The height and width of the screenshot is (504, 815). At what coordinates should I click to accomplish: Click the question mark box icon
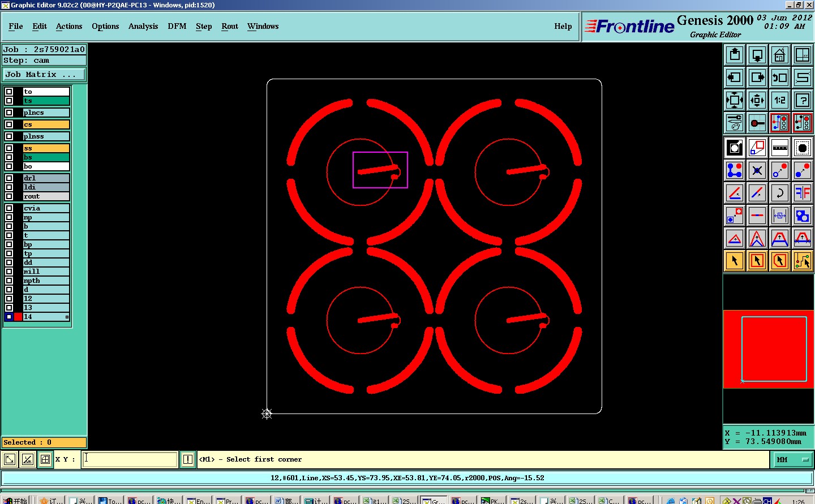(803, 100)
